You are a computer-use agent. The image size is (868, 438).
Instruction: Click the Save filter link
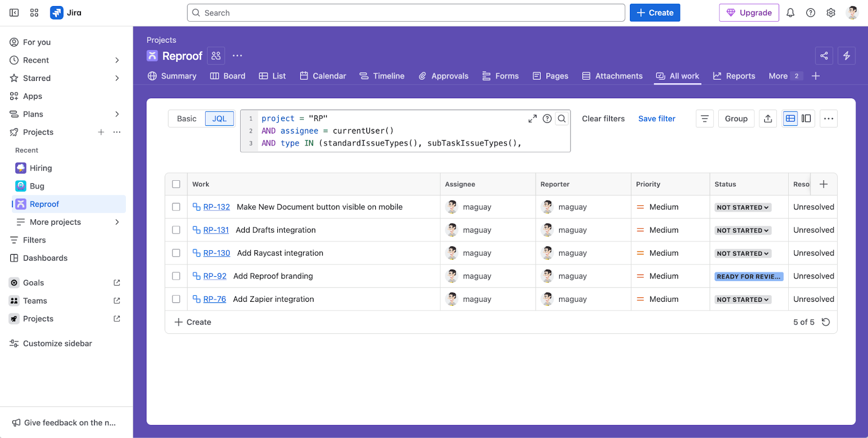point(656,118)
